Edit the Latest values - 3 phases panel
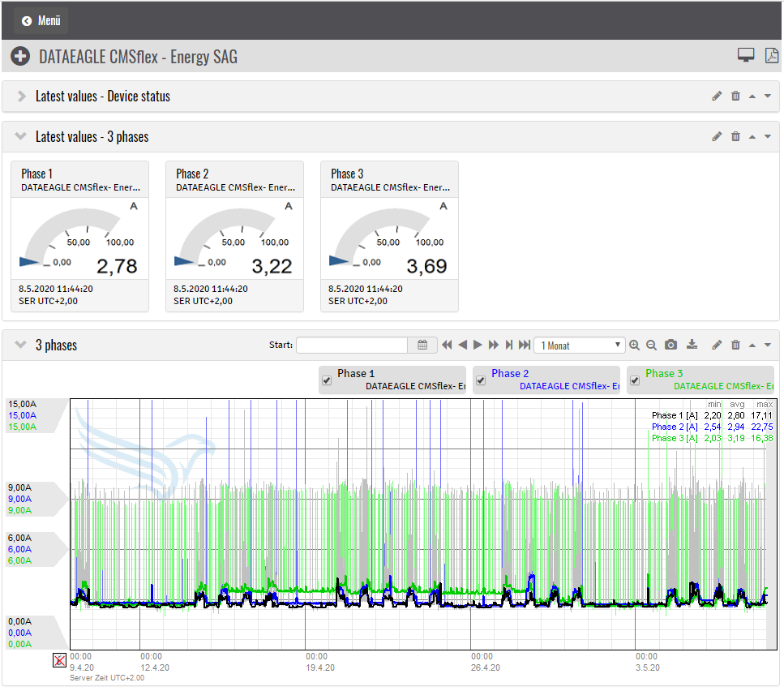Image resolution: width=784 pixels, height=691 pixels. [x=717, y=136]
